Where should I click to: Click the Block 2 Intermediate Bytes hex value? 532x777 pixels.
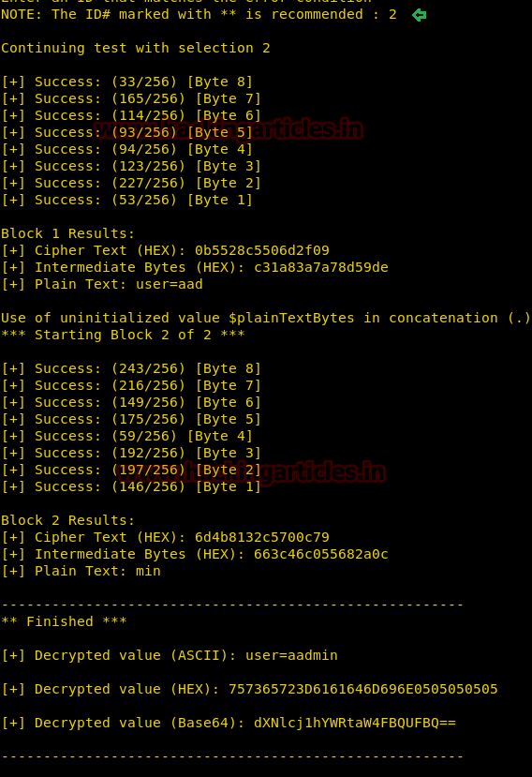(321, 554)
